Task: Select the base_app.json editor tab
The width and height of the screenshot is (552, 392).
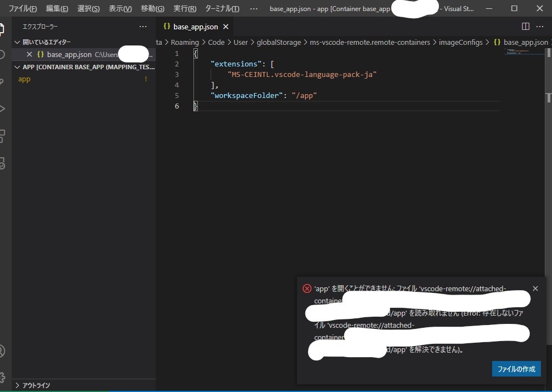Action: coord(195,27)
